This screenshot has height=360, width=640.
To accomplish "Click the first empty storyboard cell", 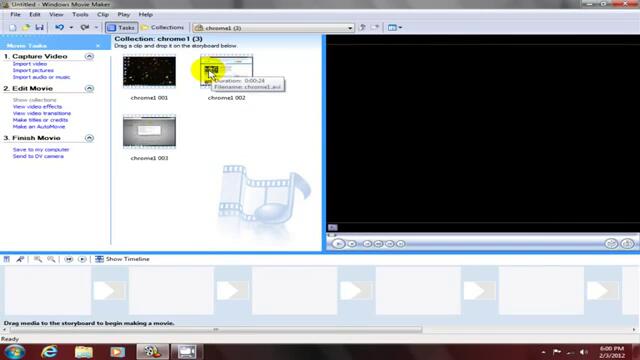I will tap(48, 291).
